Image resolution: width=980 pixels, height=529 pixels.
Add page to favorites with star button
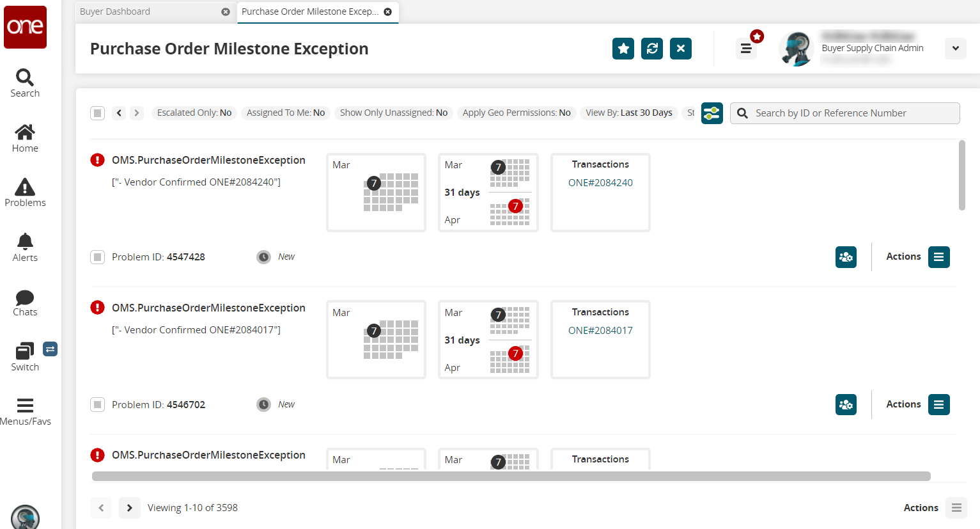click(623, 49)
